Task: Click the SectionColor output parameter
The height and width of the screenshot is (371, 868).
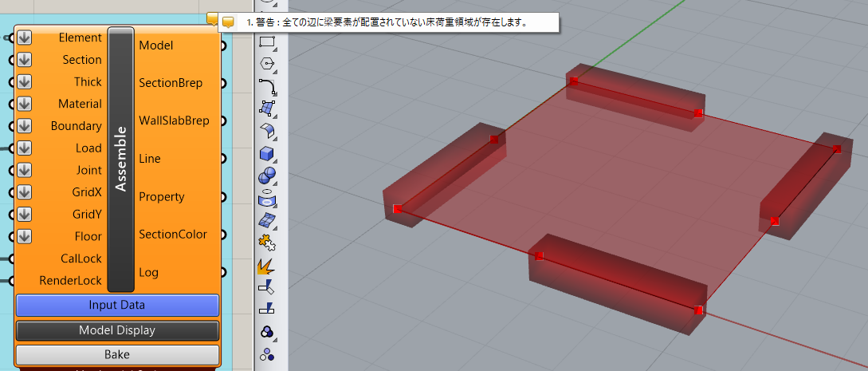Action: pos(173,235)
